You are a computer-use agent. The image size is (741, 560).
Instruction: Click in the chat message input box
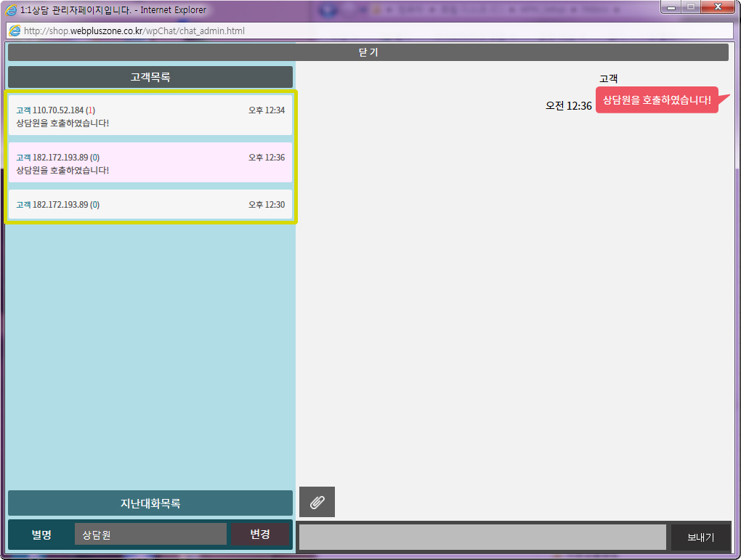(x=482, y=537)
